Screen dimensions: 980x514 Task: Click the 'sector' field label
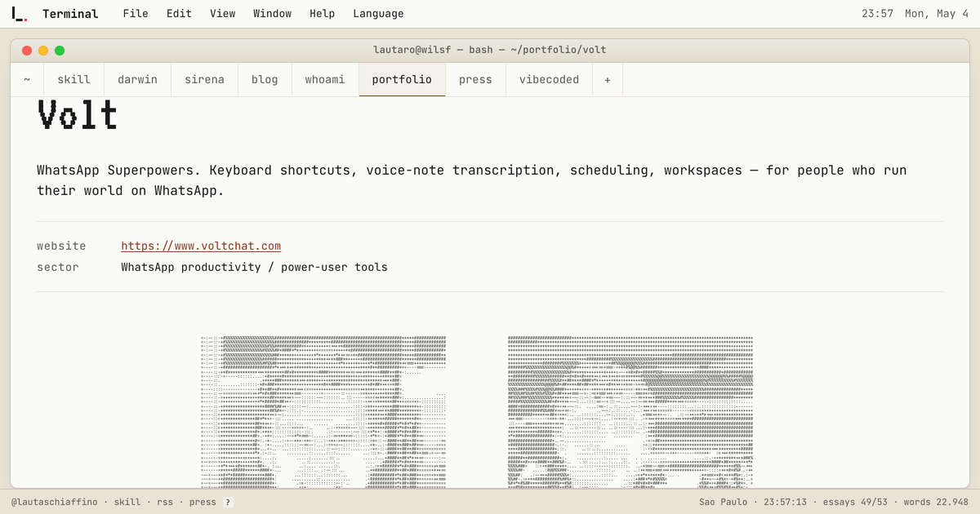(58, 267)
